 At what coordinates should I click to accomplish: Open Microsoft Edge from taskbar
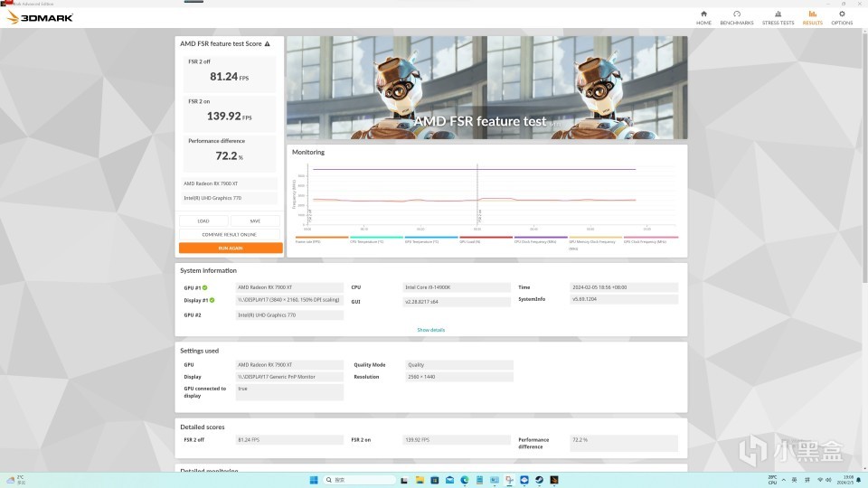click(465, 480)
